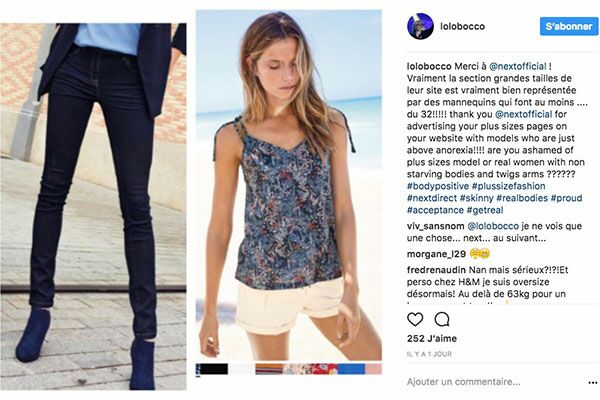This screenshot has width=600, height=400.
Task: View the list of 252 J'aime likes
Action: tap(432, 338)
